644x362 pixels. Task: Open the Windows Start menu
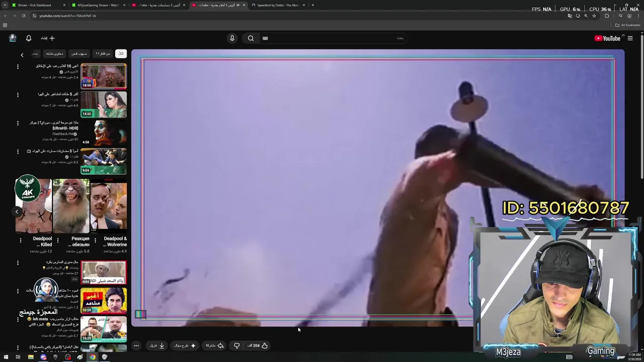5,357
